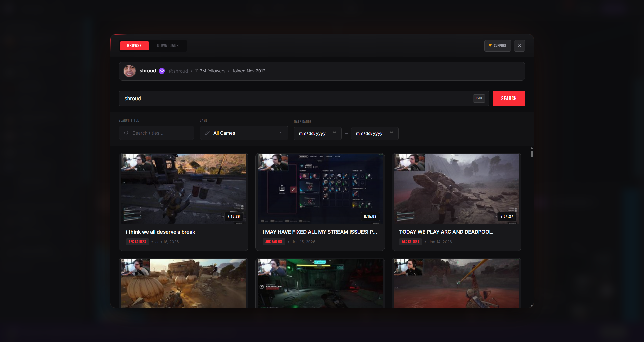This screenshot has width=644, height=342.
Task: Click the scrollbar up arrow
Action: click(531, 148)
